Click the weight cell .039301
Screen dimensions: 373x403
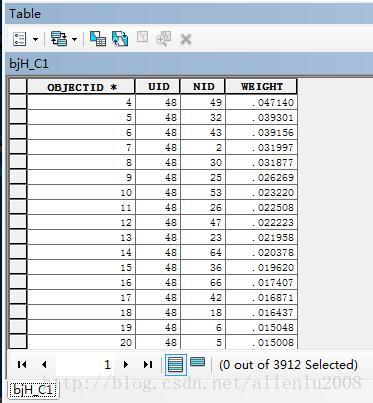coord(261,117)
